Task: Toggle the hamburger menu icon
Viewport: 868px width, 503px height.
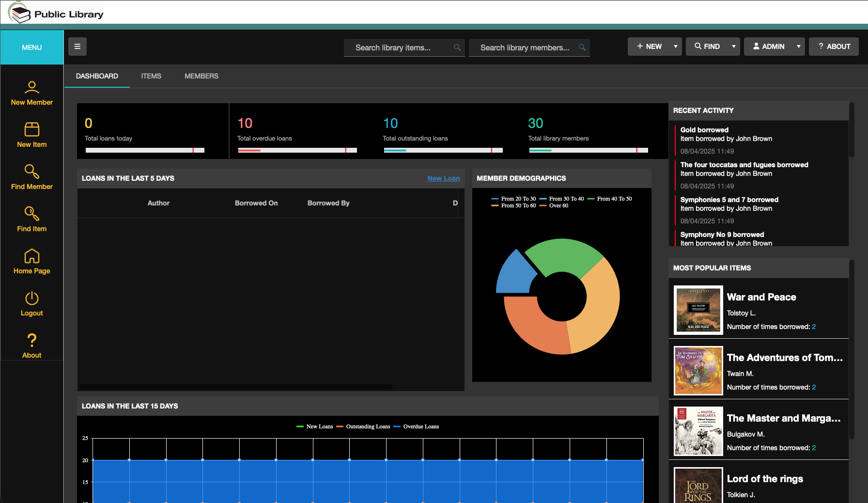Action: (77, 46)
